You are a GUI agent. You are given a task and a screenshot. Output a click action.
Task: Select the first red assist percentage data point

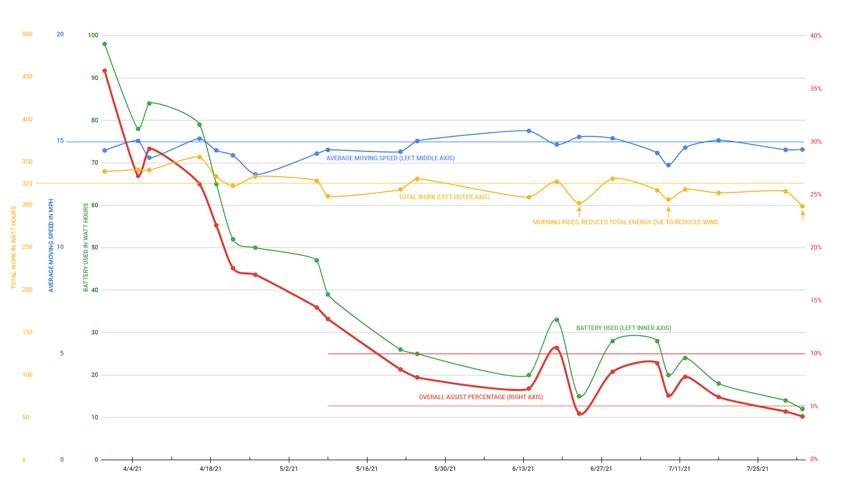click(104, 71)
